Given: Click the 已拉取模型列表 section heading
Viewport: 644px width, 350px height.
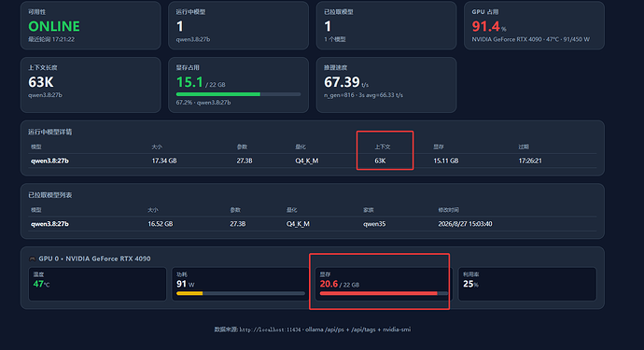Looking at the screenshot, I should [50, 195].
